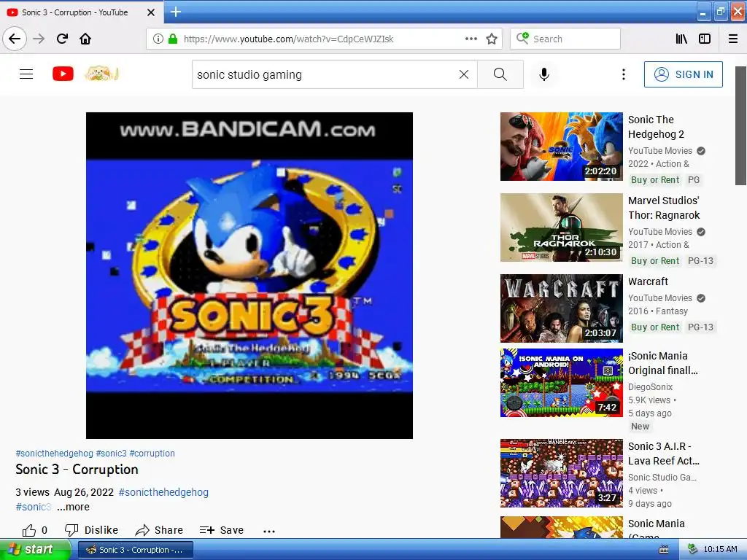Viewport: 747px width, 560px height.
Task: Open the browser home page
Action: [x=85, y=39]
